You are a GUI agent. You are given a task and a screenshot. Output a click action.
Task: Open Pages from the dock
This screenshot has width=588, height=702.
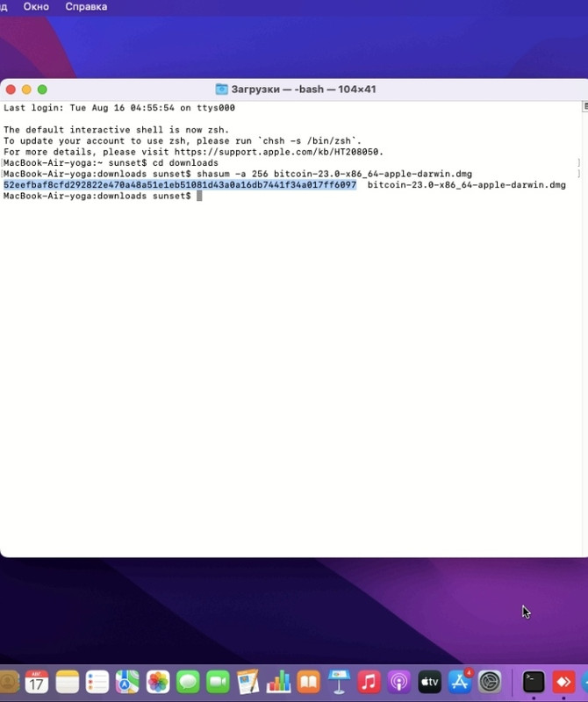[x=248, y=682]
